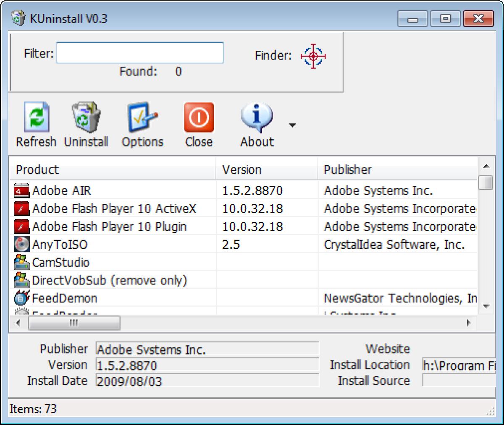Click the Publisher details field
The image size is (504, 425).
[x=207, y=349]
